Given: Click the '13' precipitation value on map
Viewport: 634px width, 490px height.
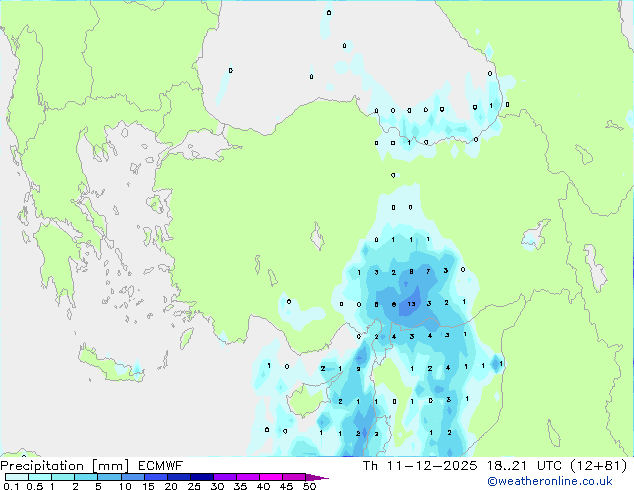Looking at the screenshot, I should pos(411,304).
